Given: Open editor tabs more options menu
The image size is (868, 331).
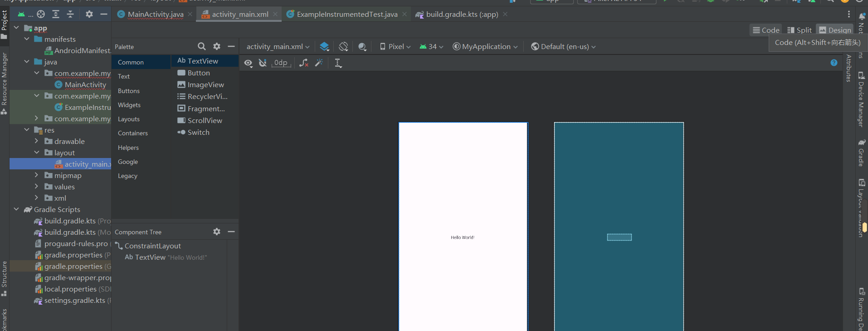Looking at the screenshot, I should 849,14.
